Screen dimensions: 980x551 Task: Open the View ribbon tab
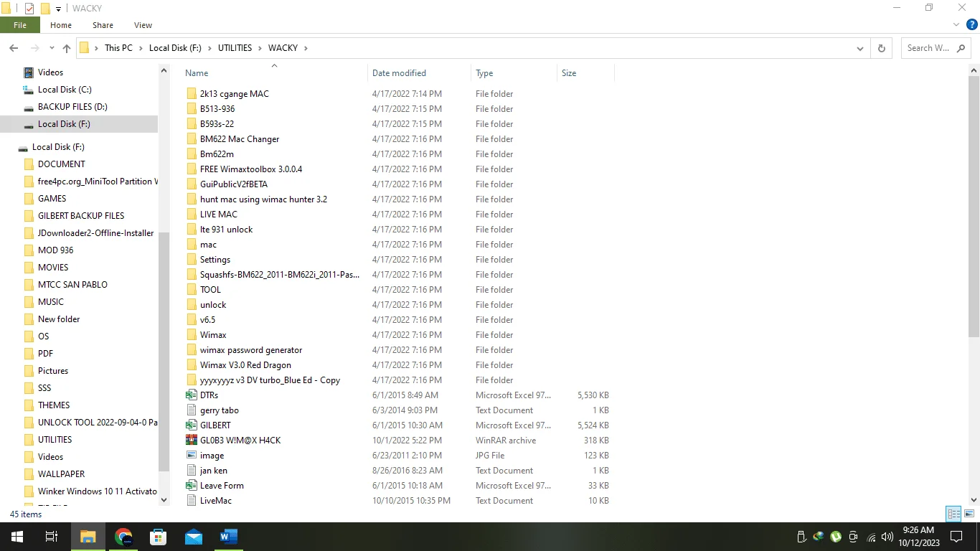point(143,25)
